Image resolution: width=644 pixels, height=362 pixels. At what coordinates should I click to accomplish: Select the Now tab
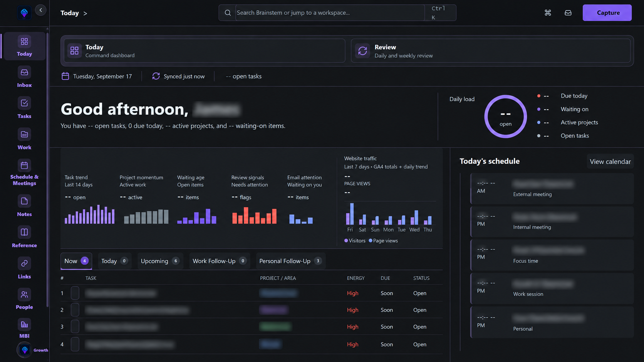coord(76,261)
